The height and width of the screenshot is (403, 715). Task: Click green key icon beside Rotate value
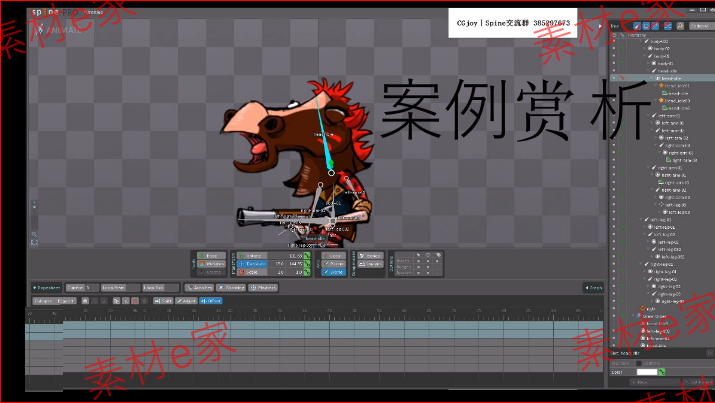[x=307, y=255]
